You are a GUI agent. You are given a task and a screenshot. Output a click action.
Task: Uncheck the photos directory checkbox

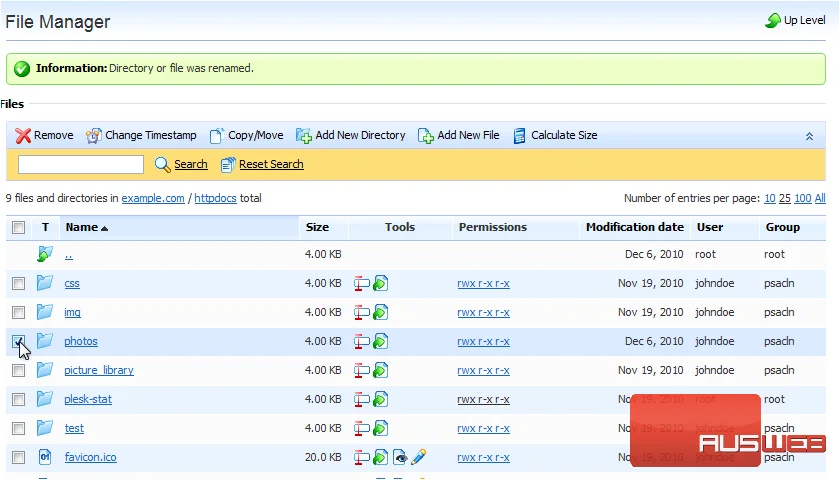tap(19, 341)
